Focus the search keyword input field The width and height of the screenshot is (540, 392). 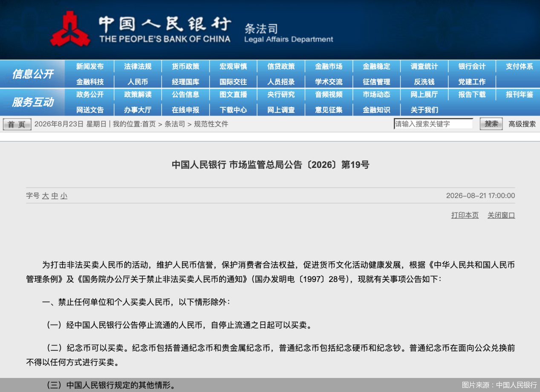click(433, 124)
